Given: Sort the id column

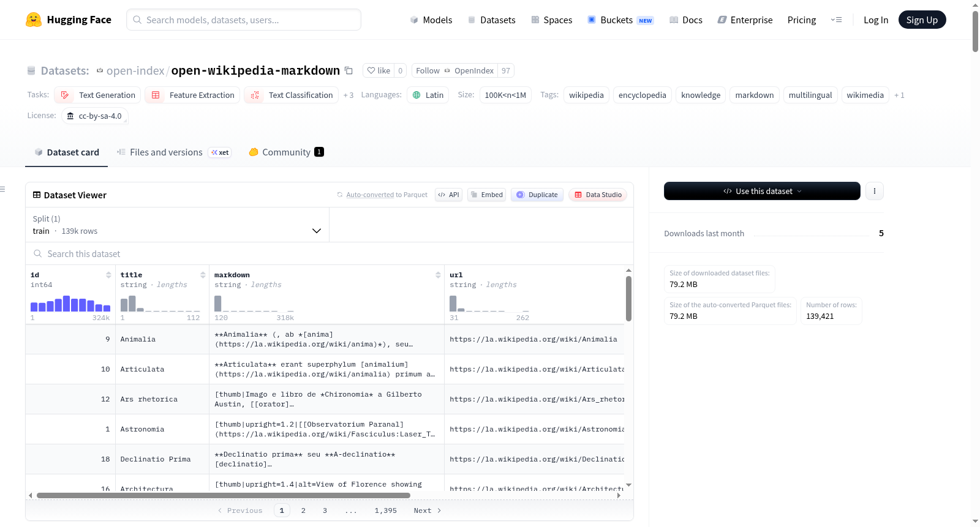Looking at the screenshot, I should pyautogui.click(x=108, y=275).
